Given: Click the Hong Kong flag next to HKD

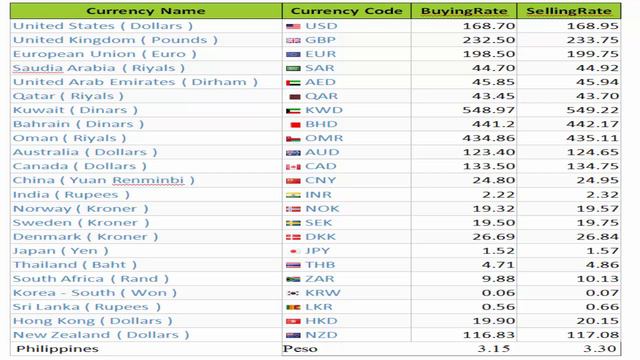Looking at the screenshot, I should point(293,322).
